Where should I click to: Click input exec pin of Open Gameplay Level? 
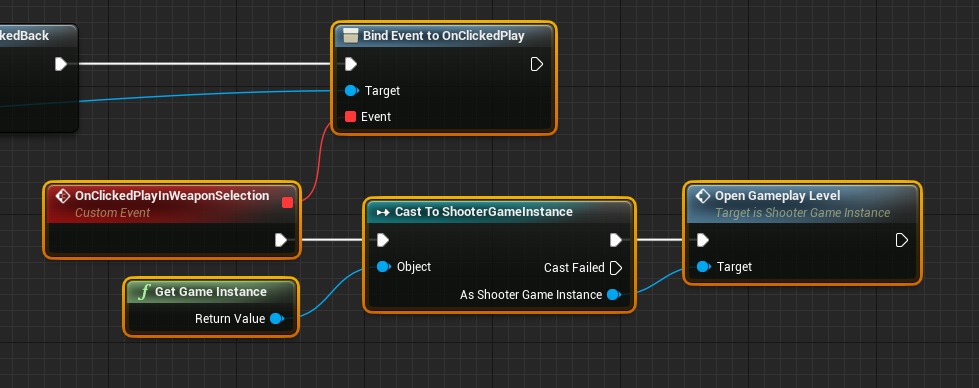coord(702,240)
